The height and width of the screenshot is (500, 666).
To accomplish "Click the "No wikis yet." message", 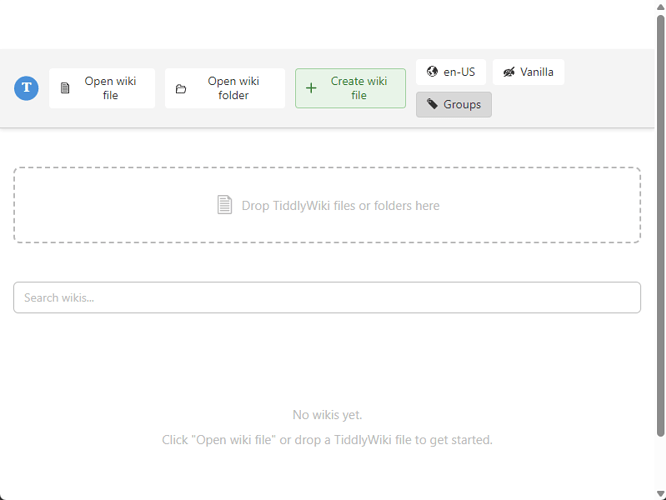I will [327, 414].
